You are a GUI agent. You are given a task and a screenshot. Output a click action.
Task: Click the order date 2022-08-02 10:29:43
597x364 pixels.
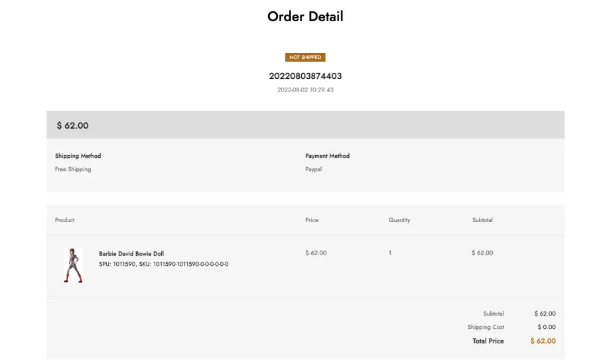(x=305, y=90)
